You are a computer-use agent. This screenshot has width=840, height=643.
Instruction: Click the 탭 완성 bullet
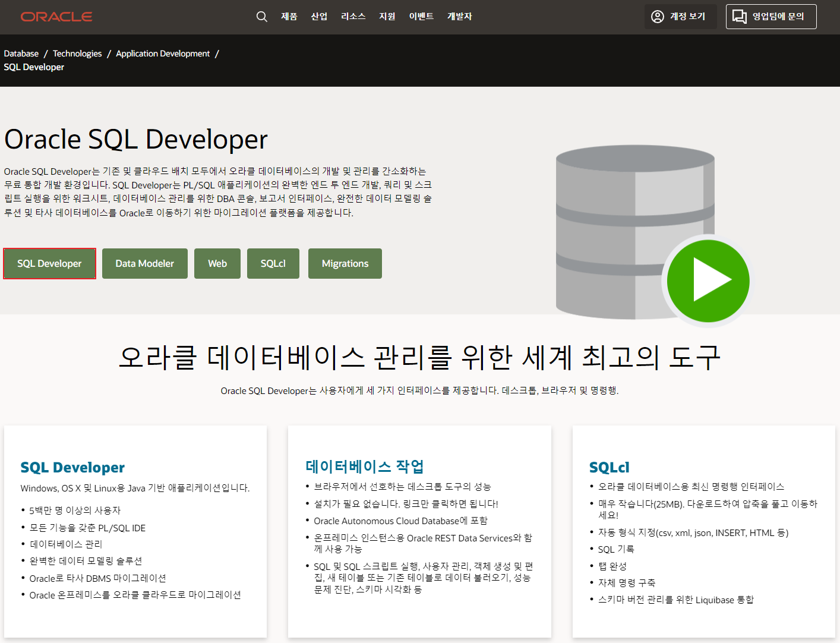tap(612, 566)
